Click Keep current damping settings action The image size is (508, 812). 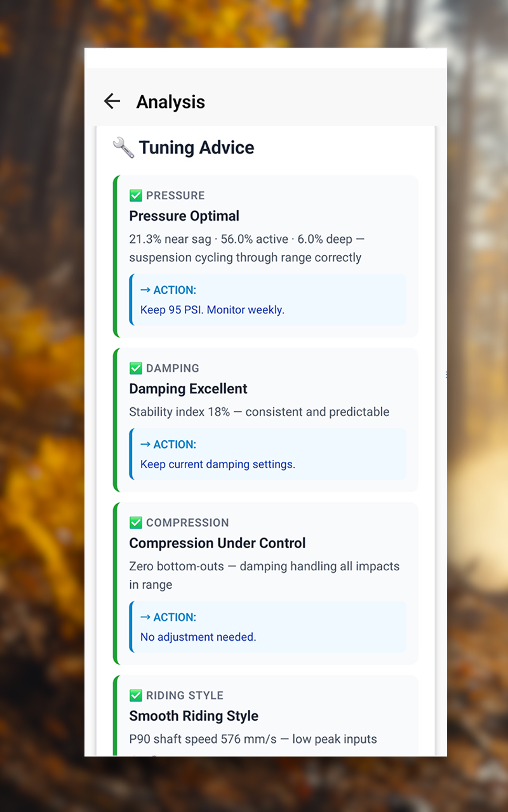coord(218,464)
